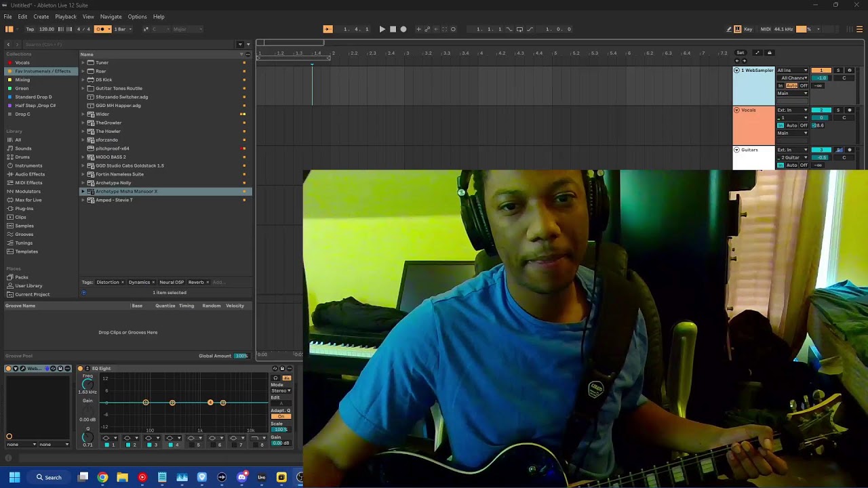The image size is (868, 488).
Task: Click the browser Search field
Action: coord(129,45)
